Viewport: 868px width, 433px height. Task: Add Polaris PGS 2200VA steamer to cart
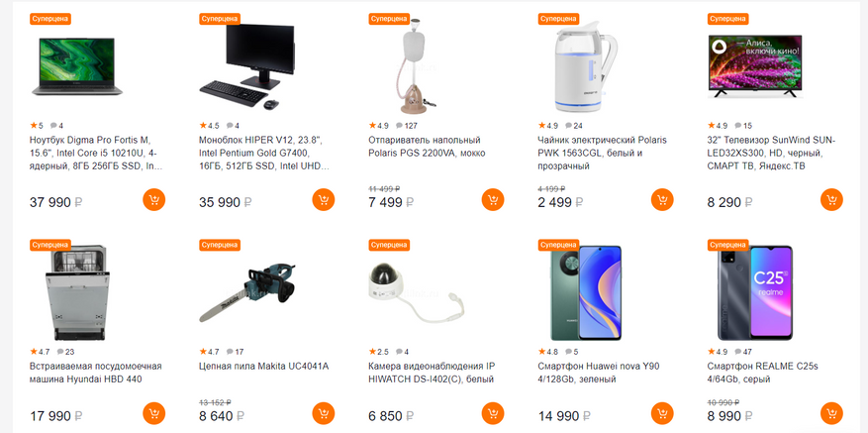coord(493,199)
